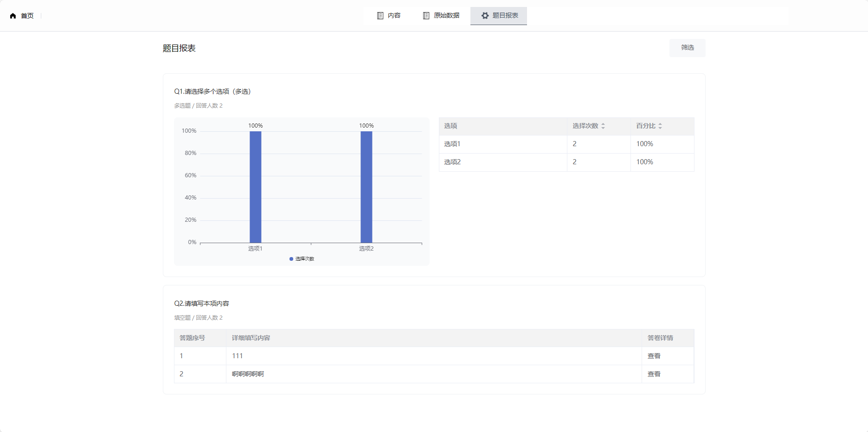
Task: Click the 多选题 / 回答人数 2 subtitle
Action: [199, 106]
